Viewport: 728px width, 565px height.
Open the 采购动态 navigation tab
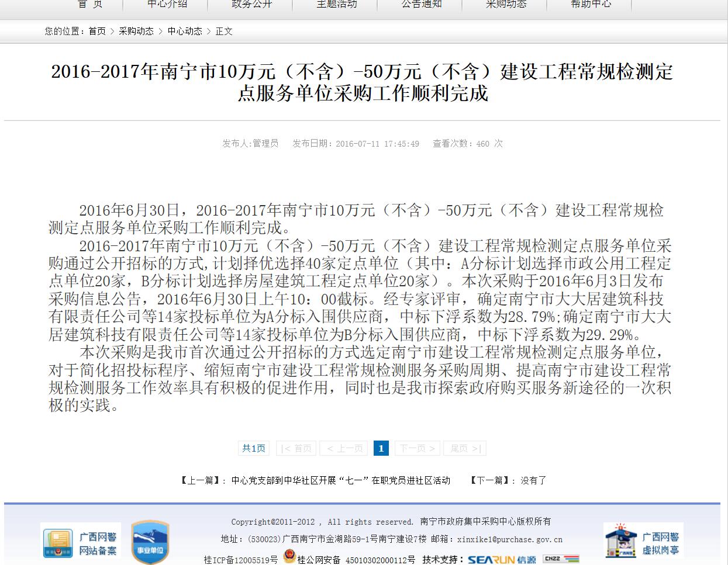point(506,4)
